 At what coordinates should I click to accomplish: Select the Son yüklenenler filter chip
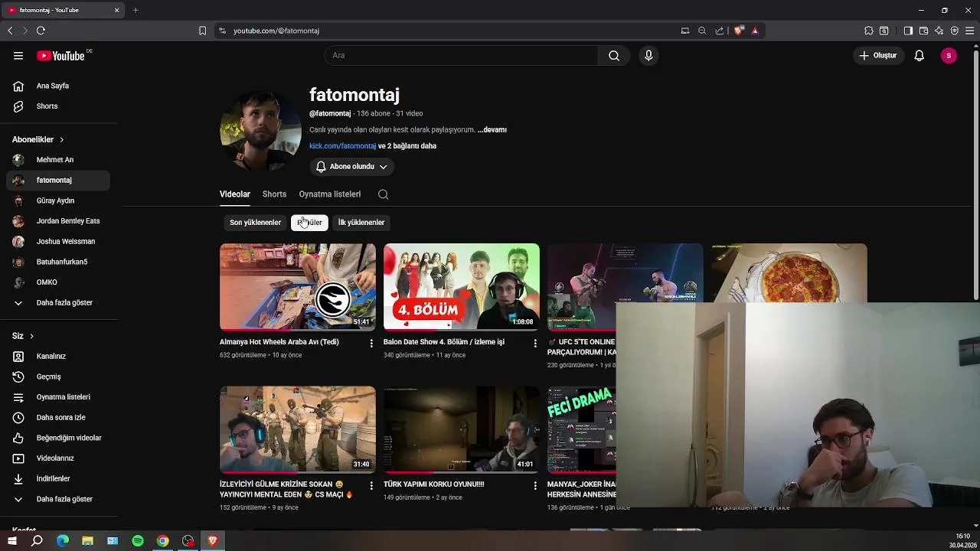(255, 223)
